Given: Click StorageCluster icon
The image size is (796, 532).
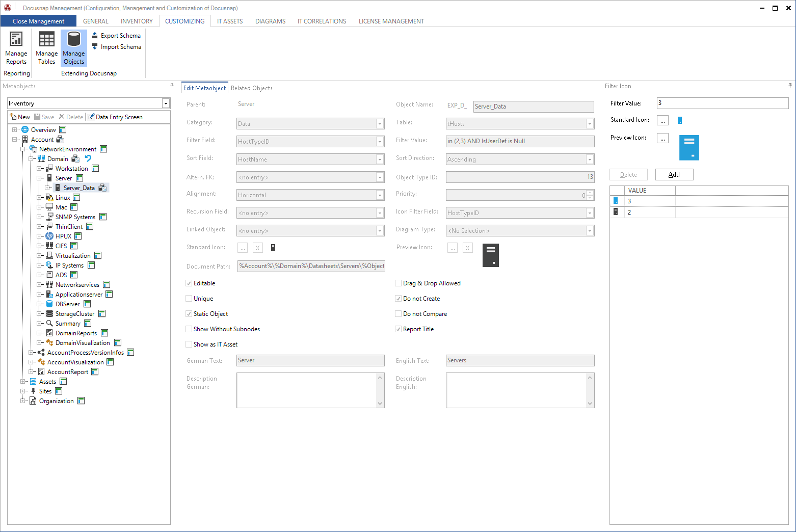Looking at the screenshot, I should coord(49,314).
